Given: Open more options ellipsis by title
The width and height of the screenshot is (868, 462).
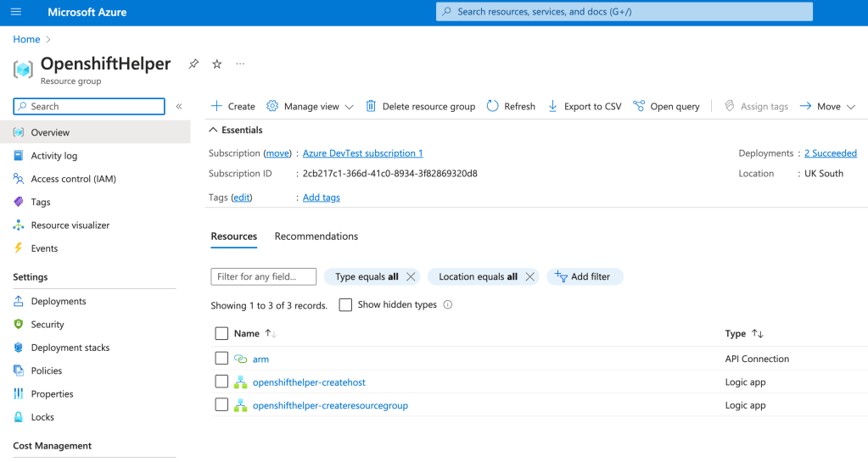Looking at the screenshot, I should click(x=239, y=64).
